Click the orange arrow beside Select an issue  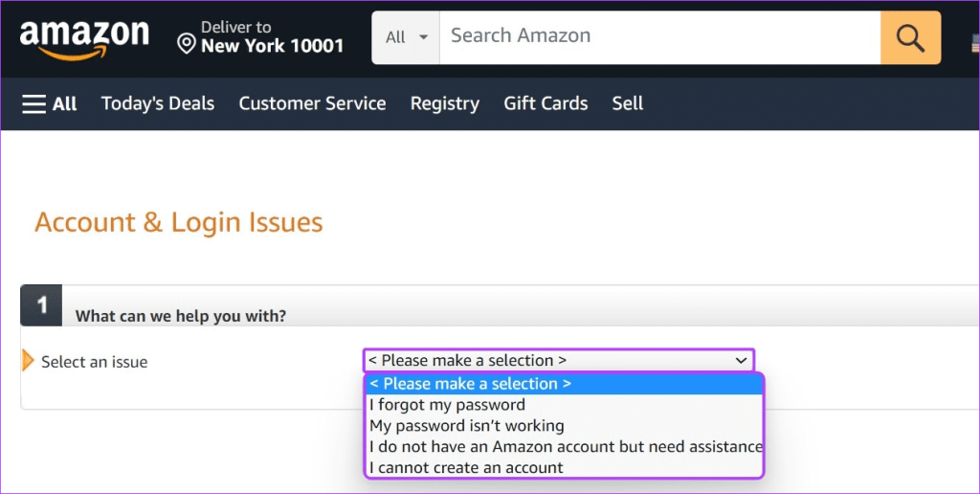(x=28, y=361)
